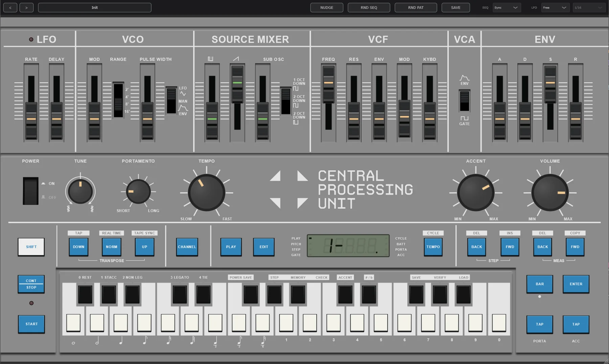Click the black key under 0 REST
This screenshot has height=364, width=609.
(x=85, y=294)
